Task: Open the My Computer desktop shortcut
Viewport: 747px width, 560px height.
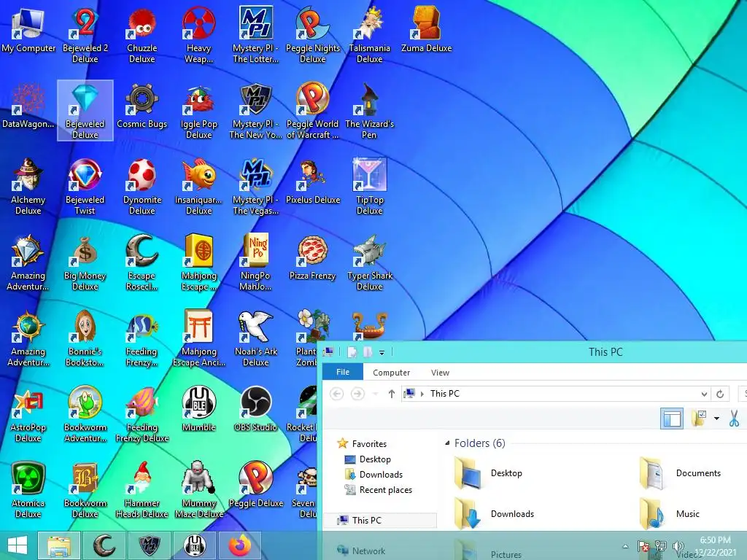Action: pyautogui.click(x=28, y=31)
